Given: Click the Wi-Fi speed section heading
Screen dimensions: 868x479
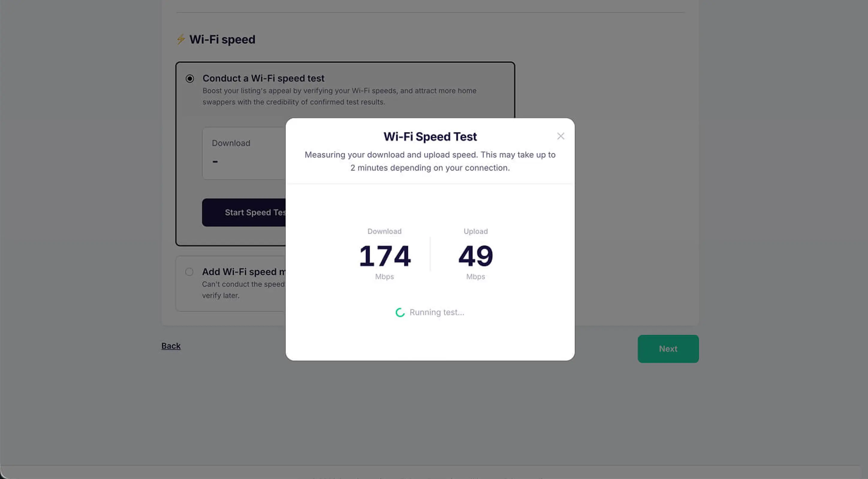Looking at the screenshot, I should click(222, 40).
